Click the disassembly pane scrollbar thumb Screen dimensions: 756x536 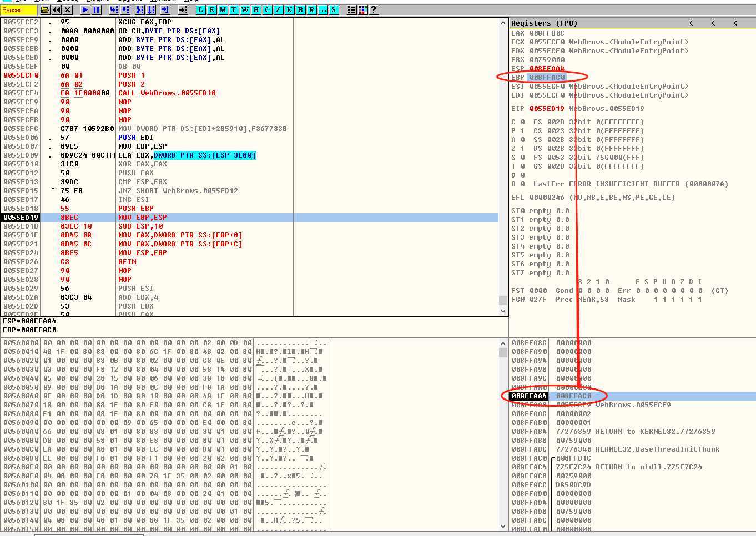(503, 300)
